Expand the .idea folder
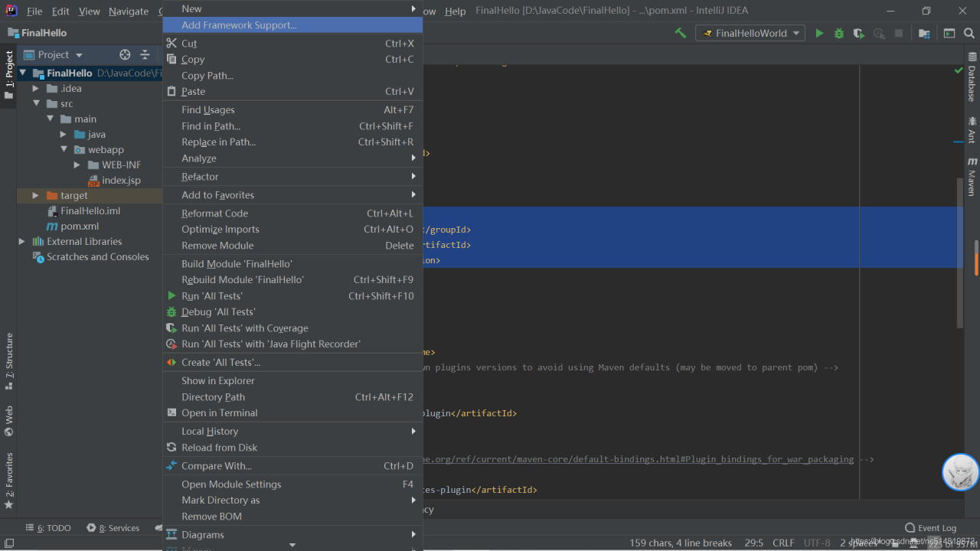This screenshot has width=980, height=551. pos(35,88)
